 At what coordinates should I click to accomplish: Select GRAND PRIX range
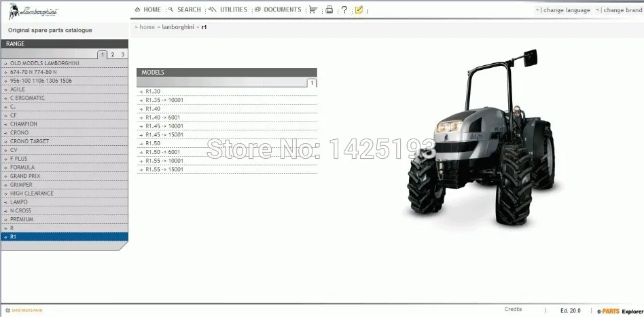65,176
